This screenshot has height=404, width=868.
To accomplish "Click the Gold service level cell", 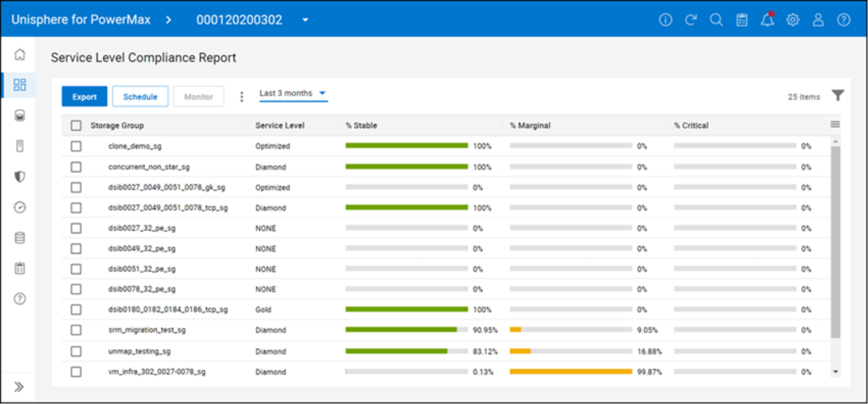I will pyautogui.click(x=263, y=310).
